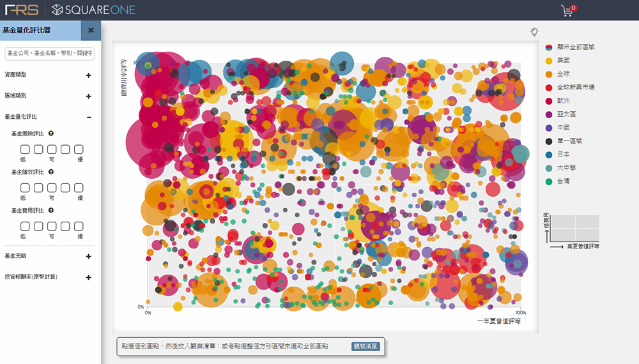
Task: Filter by 歐洲 legend entry
Action: click(x=557, y=101)
